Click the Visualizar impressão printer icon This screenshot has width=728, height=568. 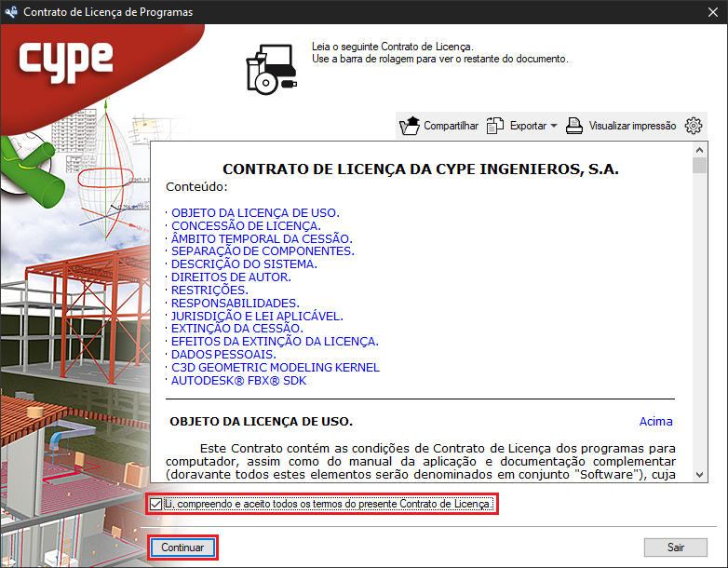pos(574,126)
